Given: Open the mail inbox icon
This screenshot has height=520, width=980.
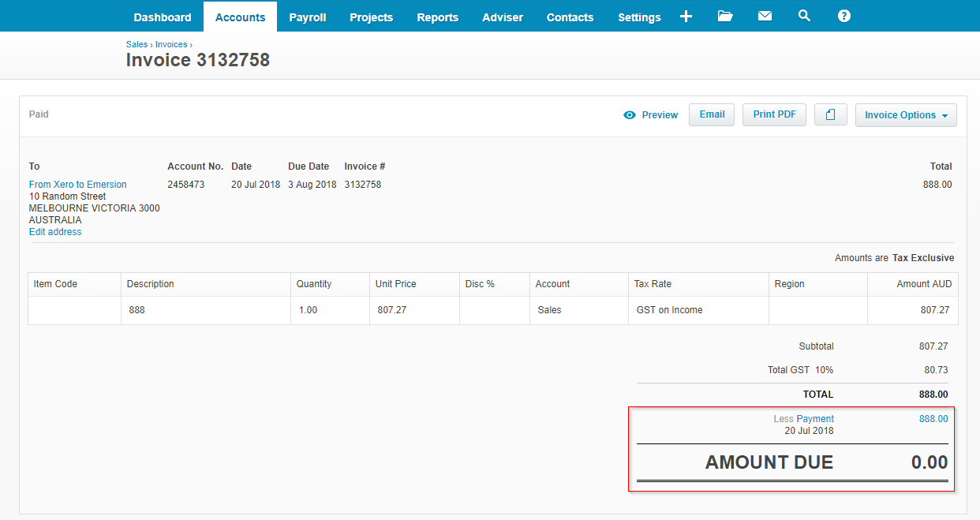Looking at the screenshot, I should point(765,17).
